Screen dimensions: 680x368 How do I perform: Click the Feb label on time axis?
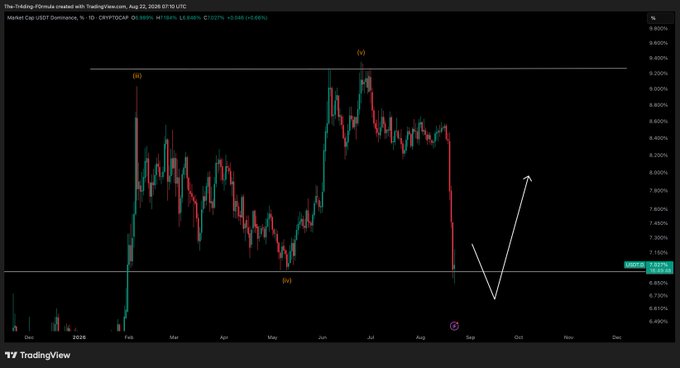[x=129, y=337]
